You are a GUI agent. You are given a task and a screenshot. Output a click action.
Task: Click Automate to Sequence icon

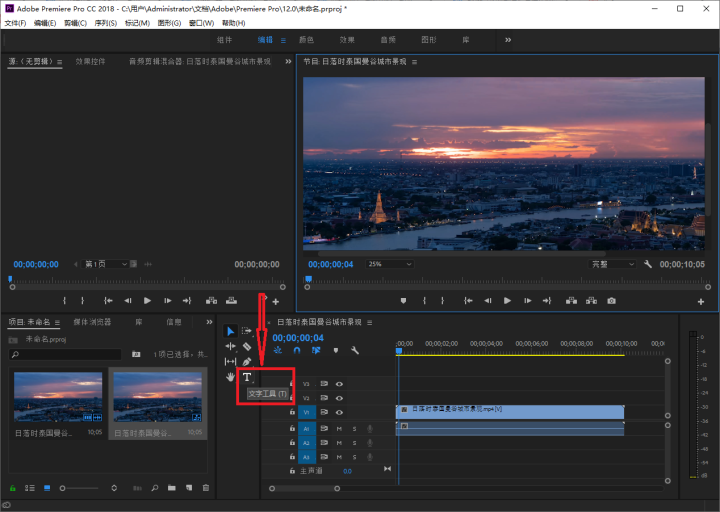[x=137, y=488]
